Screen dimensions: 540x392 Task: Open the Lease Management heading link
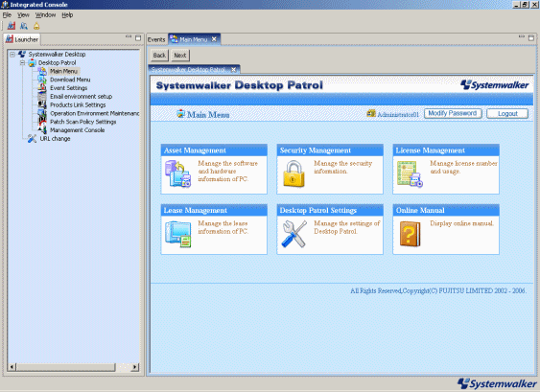click(196, 210)
